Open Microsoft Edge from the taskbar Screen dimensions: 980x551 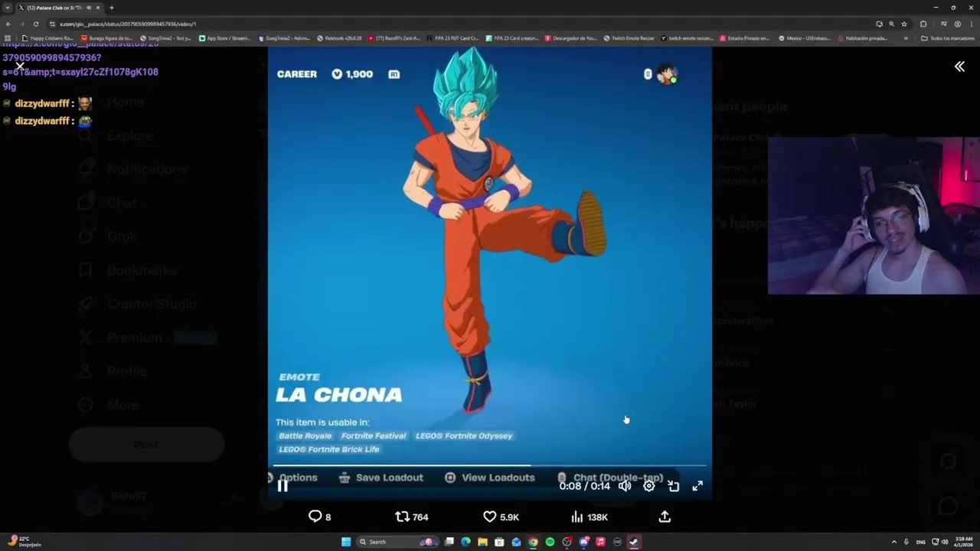[465, 542]
